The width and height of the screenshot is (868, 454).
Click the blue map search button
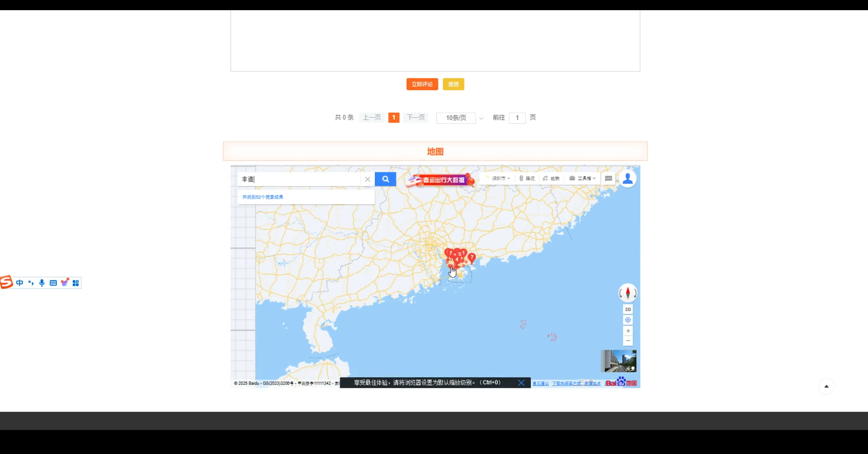coord(385,179)
